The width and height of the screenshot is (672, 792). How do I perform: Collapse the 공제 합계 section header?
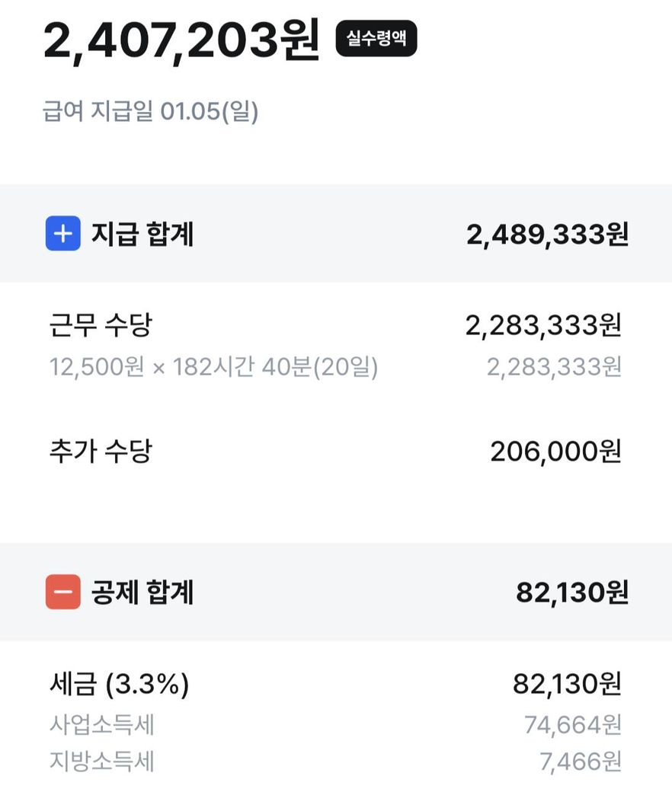coord(142,592)
